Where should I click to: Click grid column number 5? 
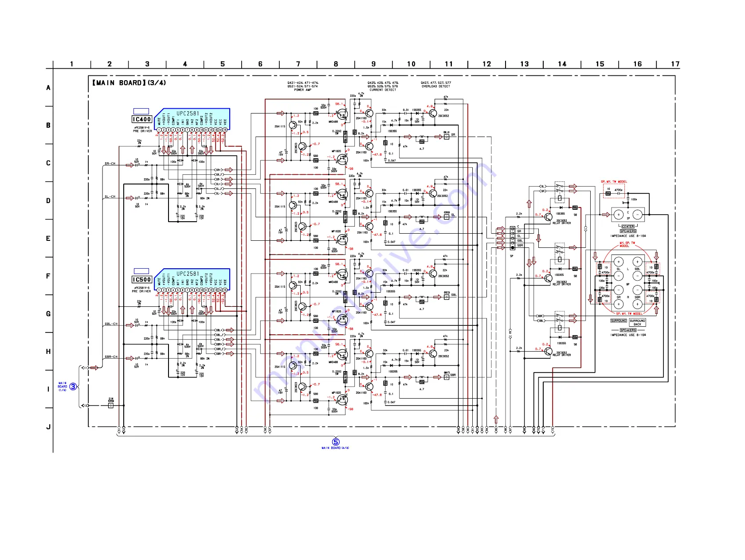click(x=223, y=64)
